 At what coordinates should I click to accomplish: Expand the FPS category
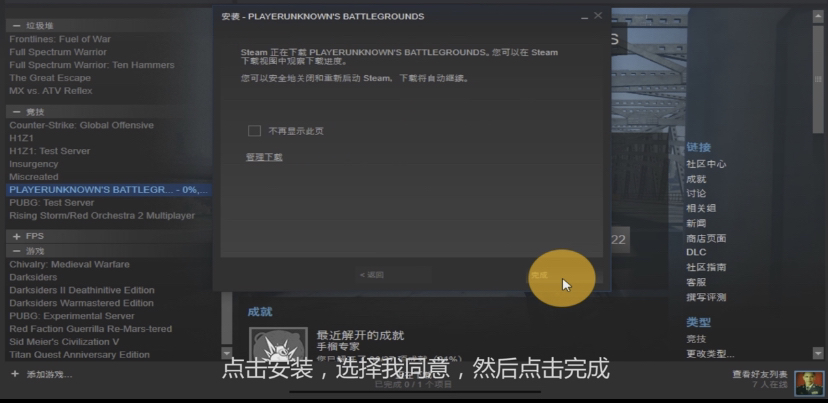click(x=17, y=236)
